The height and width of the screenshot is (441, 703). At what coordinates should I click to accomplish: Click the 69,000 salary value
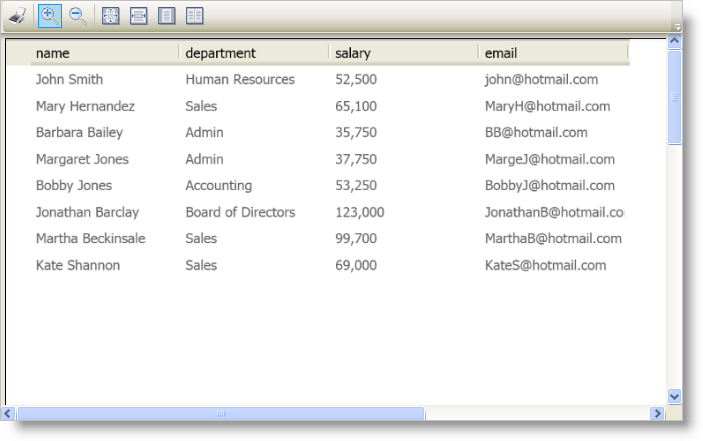click(356, 265)
